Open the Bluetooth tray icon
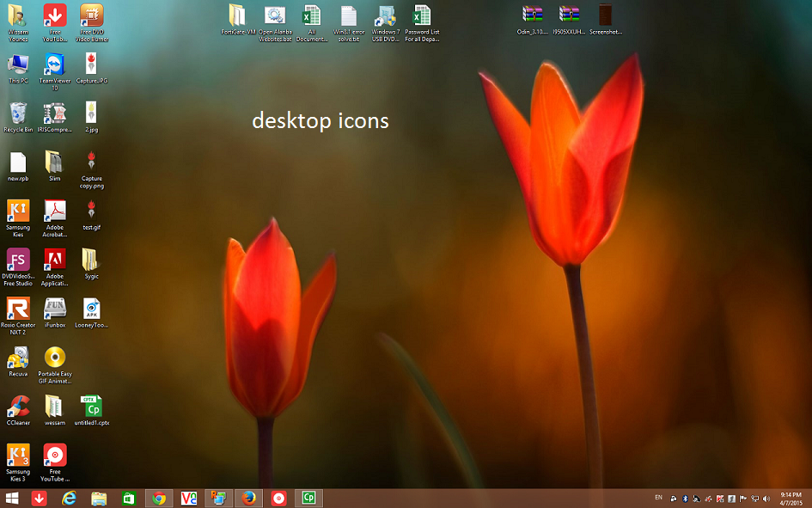812x508 pixels. pos(685,499)
